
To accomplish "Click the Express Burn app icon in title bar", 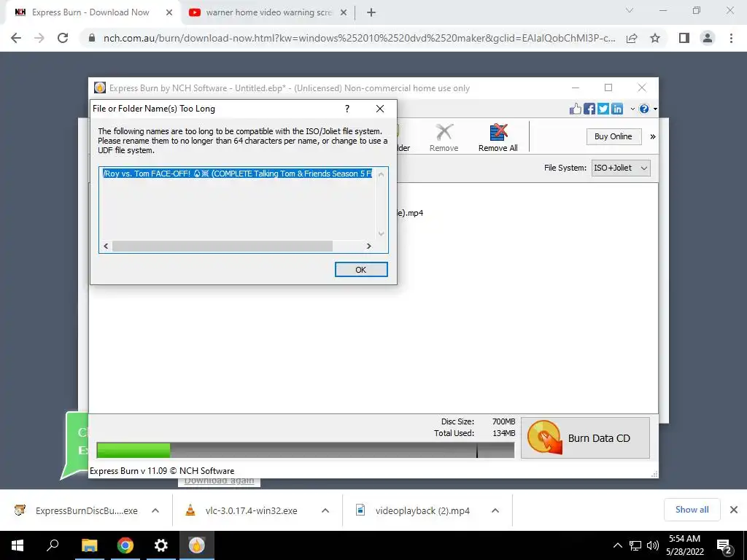I will [99, 87].
